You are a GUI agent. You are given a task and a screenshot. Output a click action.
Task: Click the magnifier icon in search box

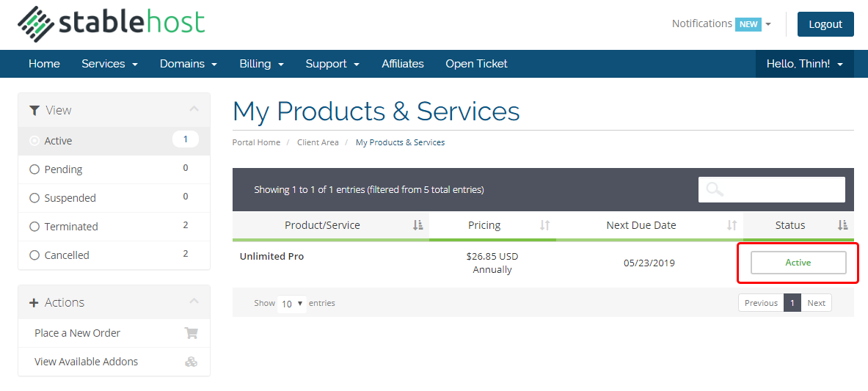tap(715, 190)
